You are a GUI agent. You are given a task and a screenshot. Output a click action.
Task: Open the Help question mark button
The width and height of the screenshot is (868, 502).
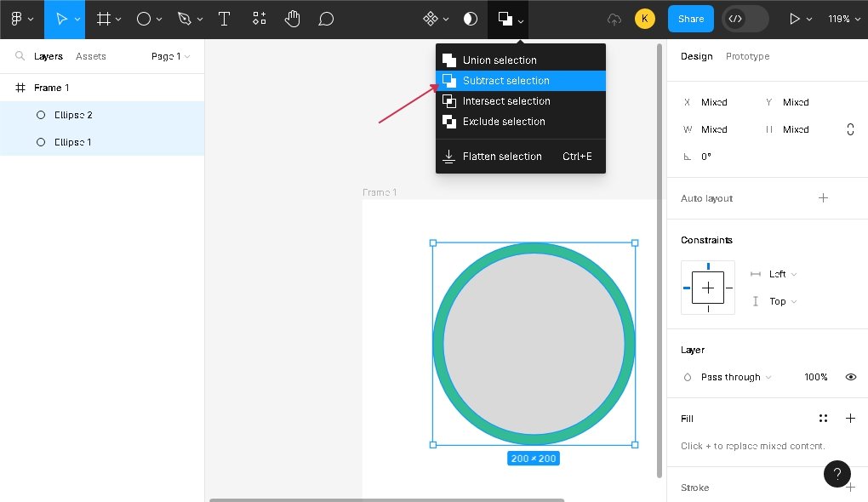[x=837, y=474]
